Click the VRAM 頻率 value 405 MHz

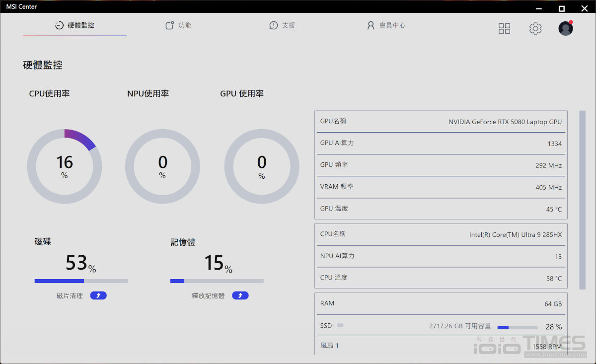(549, 188)
